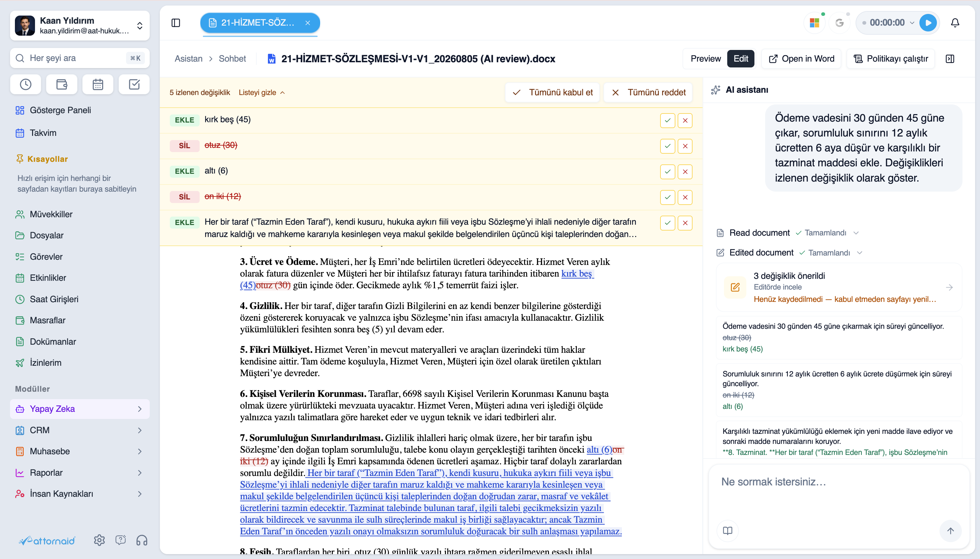Expand the 'Edited document' step details
Image resolution: width=980 pixels, height=559 pixels.
[x=860, y=253]
